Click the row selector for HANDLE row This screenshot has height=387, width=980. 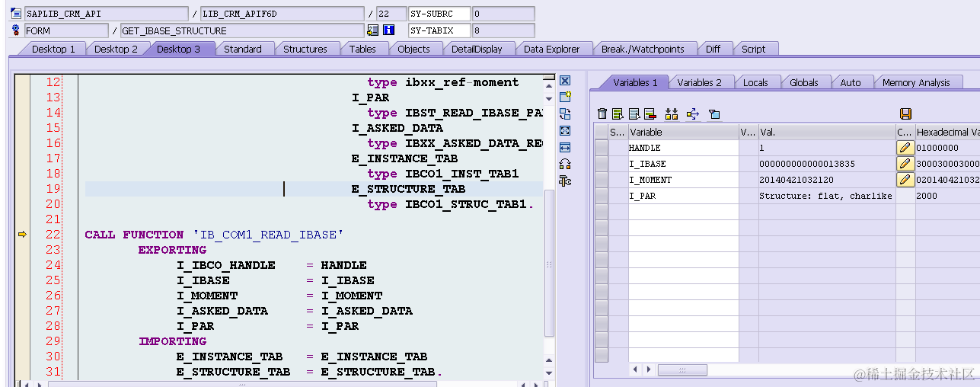(602, 148)
